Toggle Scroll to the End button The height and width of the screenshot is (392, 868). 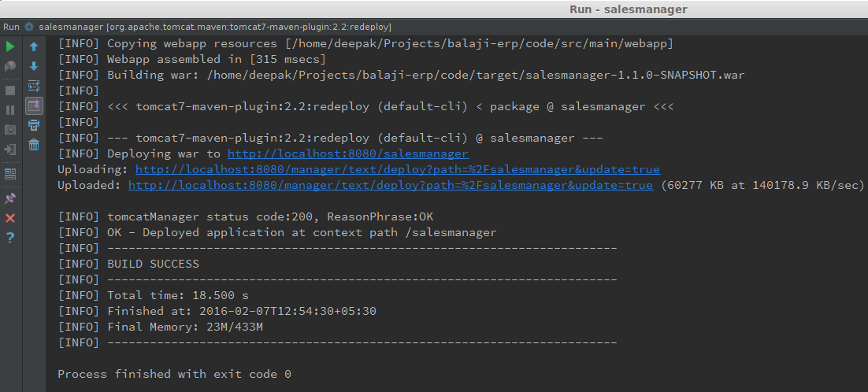coord(34,105)
